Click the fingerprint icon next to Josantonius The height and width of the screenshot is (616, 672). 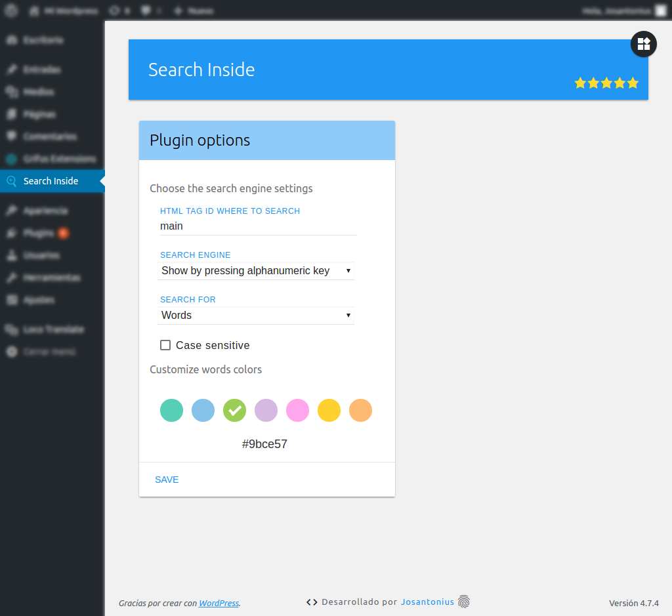pos(464,602)
